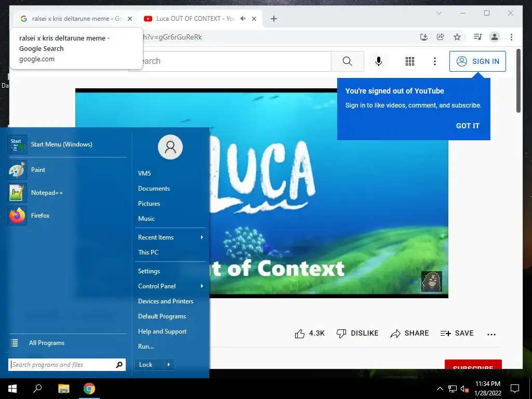Screen dimensions: 532x399
Task: Open the taskbar clock showing 11:34 PM
Action: (487, 389)
